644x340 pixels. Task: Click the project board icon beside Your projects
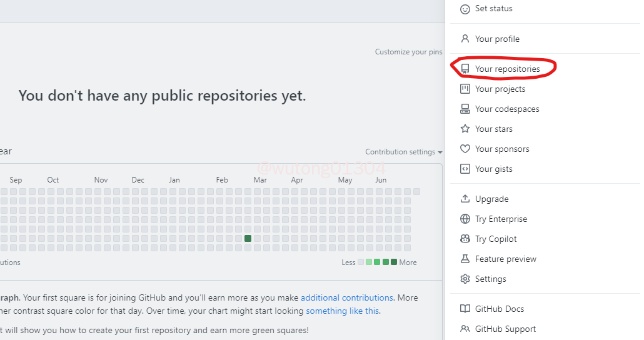465,89
